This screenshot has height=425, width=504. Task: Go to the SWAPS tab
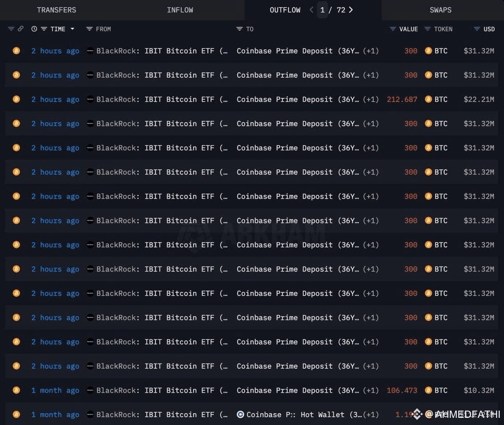click(440, 10)
